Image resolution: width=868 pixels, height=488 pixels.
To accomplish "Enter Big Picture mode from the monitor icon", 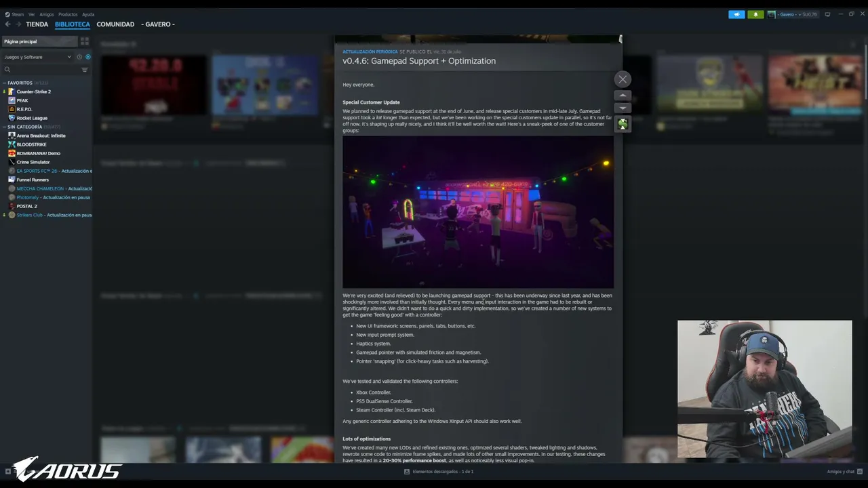I will pos(827,14).
